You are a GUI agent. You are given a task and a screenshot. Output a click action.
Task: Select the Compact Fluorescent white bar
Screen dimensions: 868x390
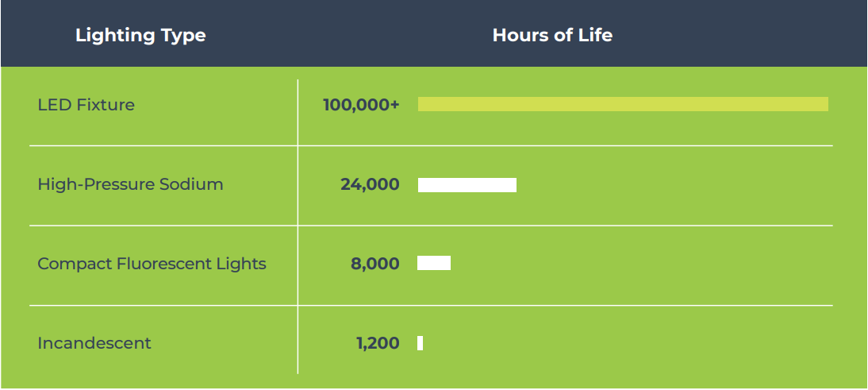(434, 263)
